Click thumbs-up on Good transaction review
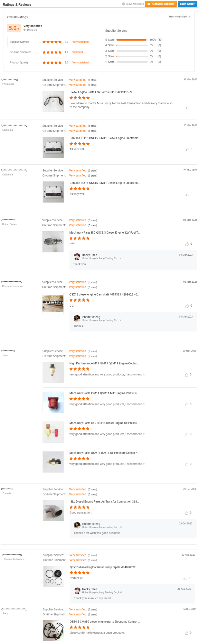 click(186, 513)
